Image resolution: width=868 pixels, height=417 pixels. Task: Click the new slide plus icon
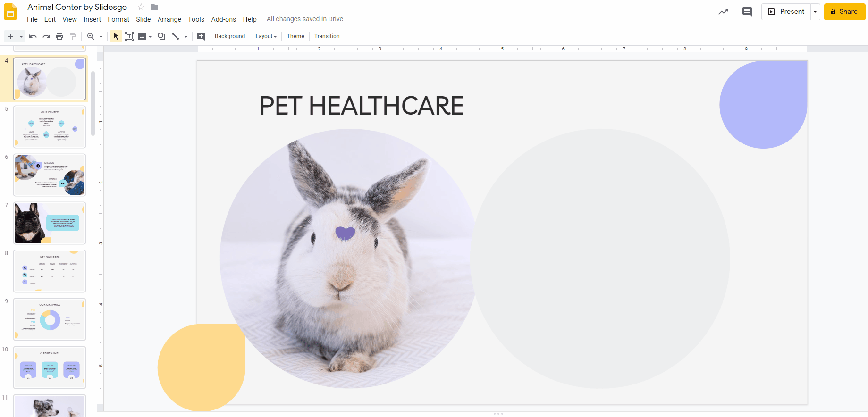tap(11, 36)
